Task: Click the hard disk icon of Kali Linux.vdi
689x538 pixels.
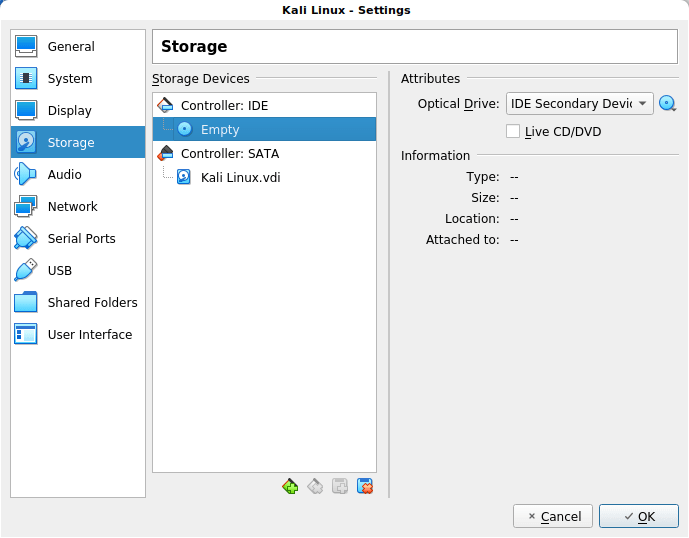Action: point(184,177)
